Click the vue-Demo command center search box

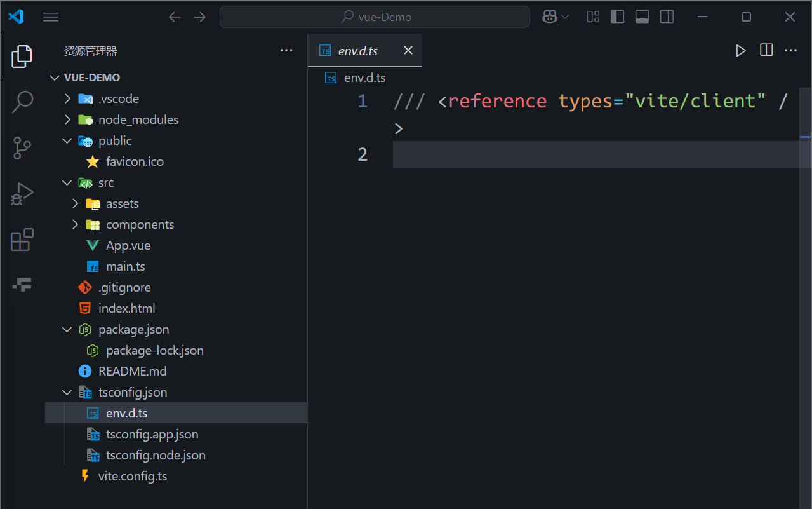375,17
